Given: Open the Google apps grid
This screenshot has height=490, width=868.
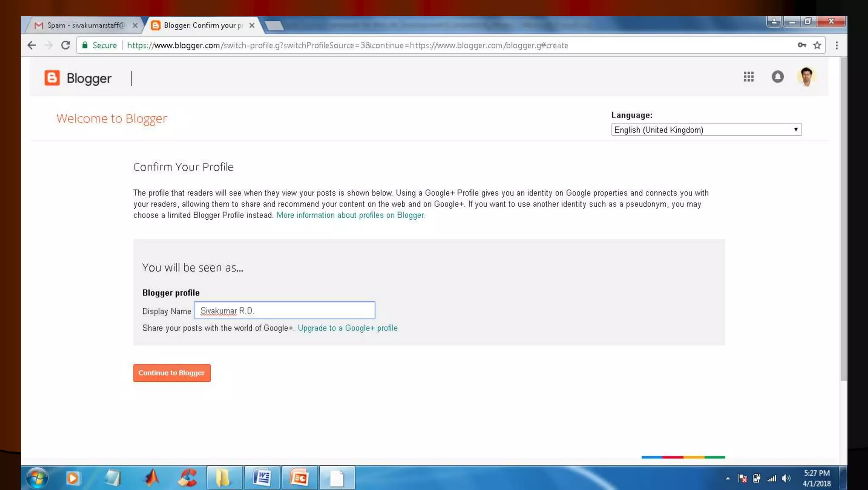Looking at the screenshot, I should tap(748, 77).
